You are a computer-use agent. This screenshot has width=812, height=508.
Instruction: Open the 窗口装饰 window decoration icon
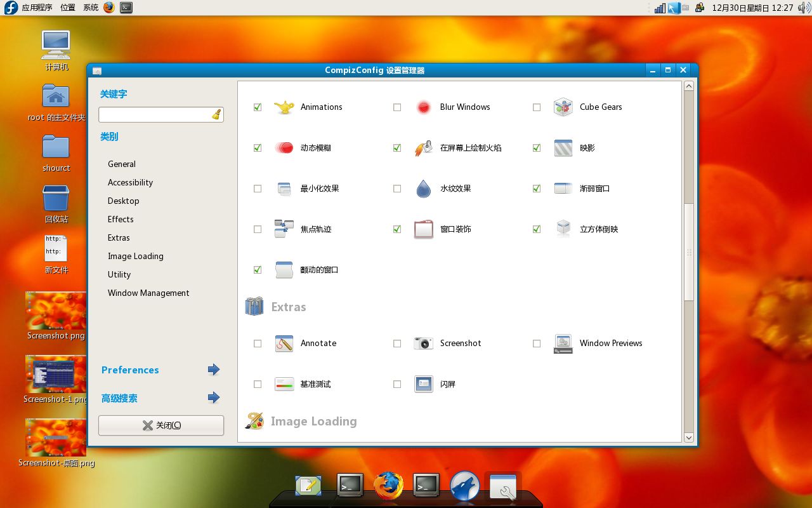pyautogui.click(x=423, y=229)
